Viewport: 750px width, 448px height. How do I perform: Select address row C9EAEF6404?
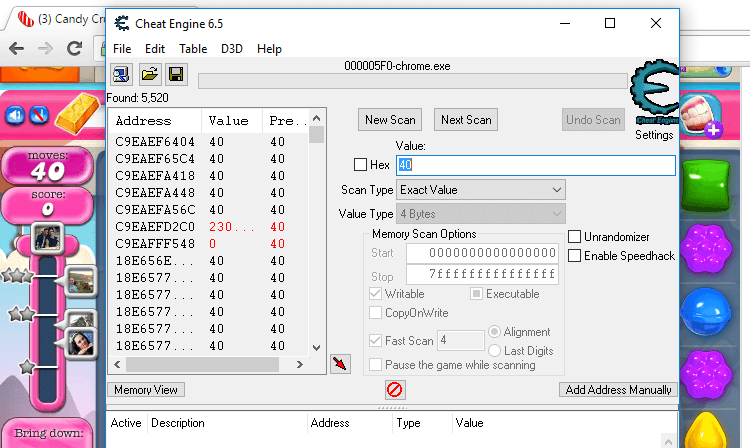(209, 142)
